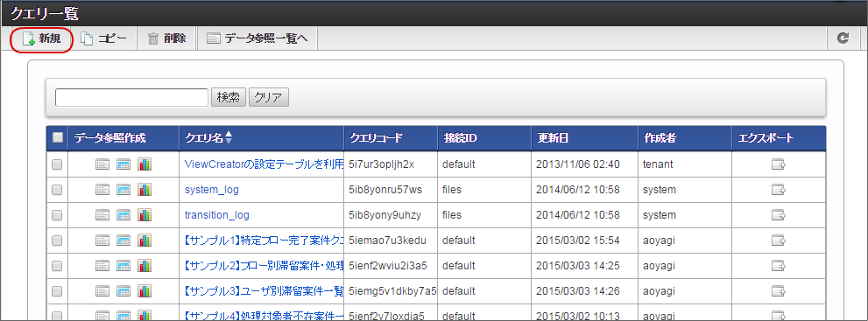
Task: Create graph for ViewCreator query row
Action: point(145,164)
